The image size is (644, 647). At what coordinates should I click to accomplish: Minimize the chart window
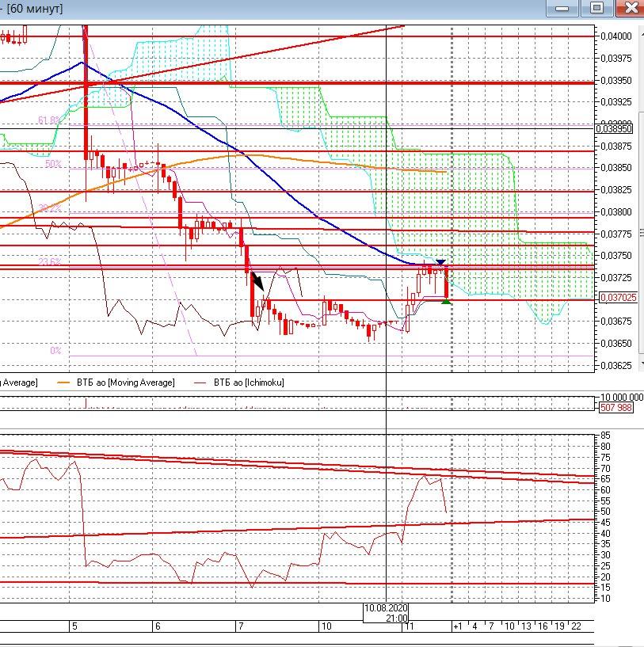[562, 8]
